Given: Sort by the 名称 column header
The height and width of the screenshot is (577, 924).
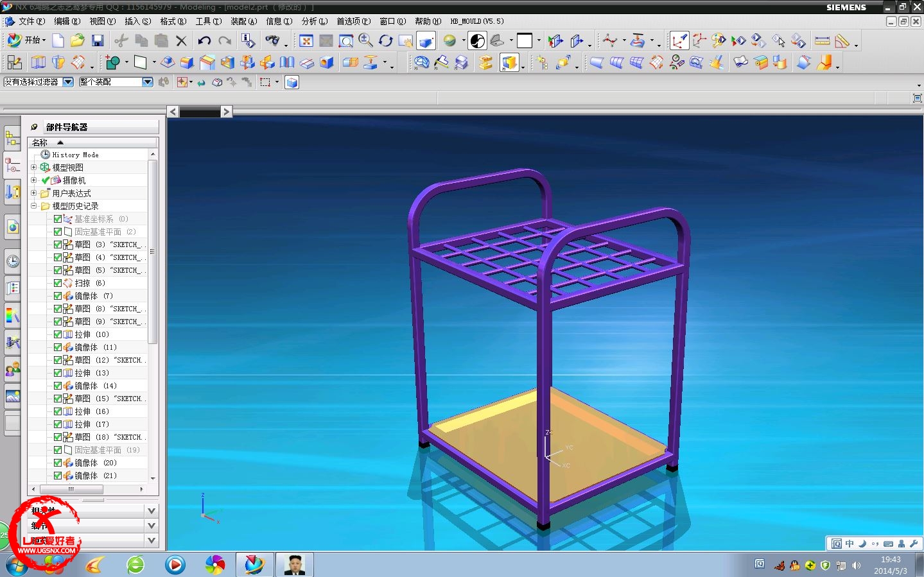Looking at the screenshot, I should pyautogui.click(x=92, y=142).
